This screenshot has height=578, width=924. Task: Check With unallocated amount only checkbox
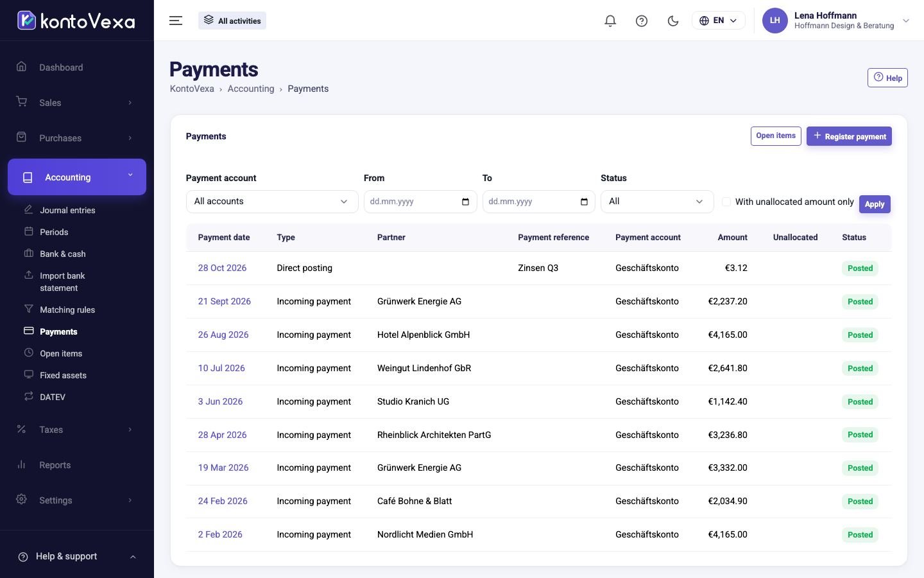click(x=726, y=202)
